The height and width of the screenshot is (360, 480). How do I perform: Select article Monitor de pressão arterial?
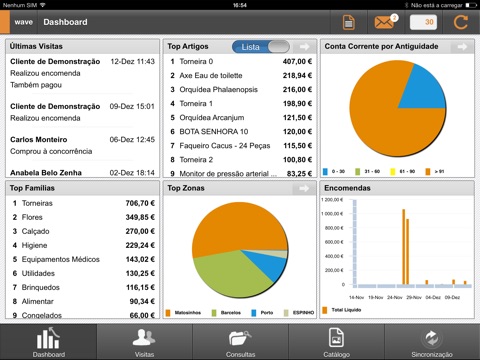(240, 172)
